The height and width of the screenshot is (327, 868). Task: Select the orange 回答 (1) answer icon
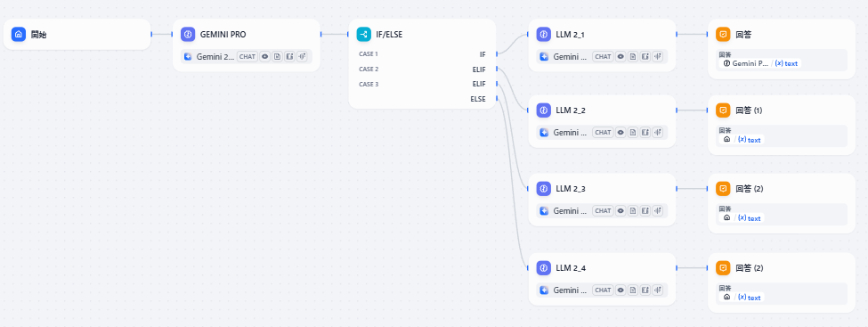click(x=723, y=110)
